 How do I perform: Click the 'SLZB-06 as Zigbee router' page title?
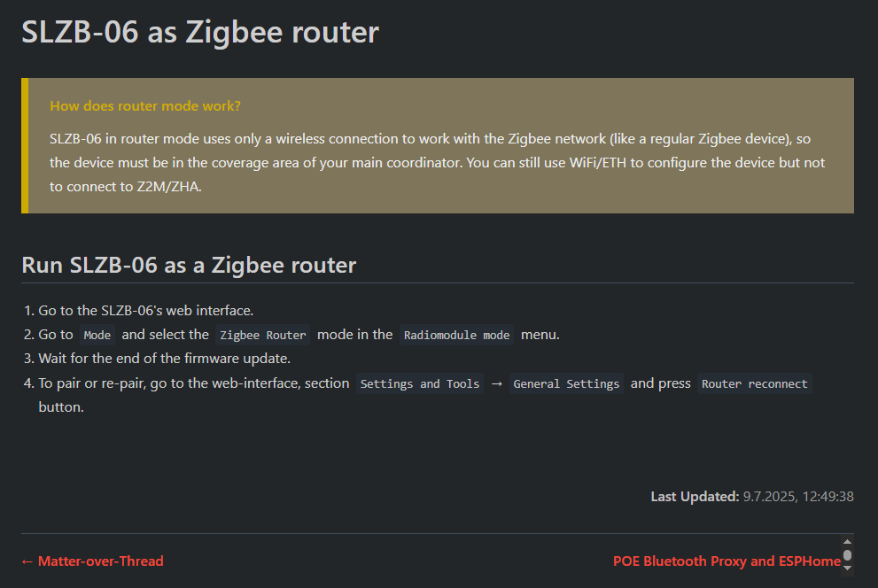tap(200, 32)
